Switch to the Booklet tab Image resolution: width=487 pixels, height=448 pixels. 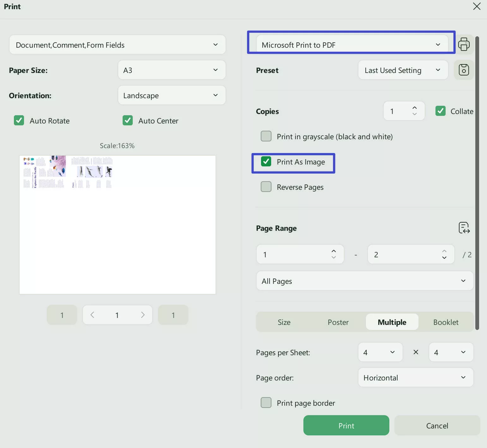pyautogui.click(x=445, y=322)
